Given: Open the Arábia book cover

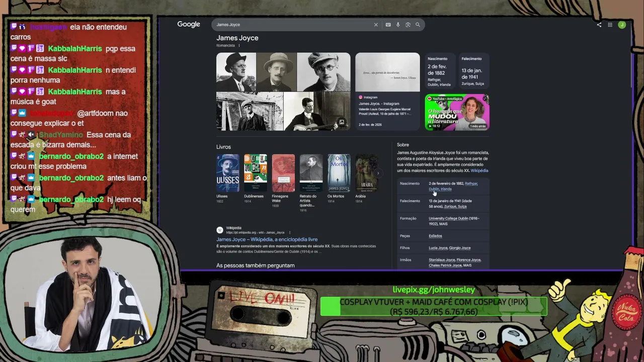Looking at the screenshot, I should point(367,173).
